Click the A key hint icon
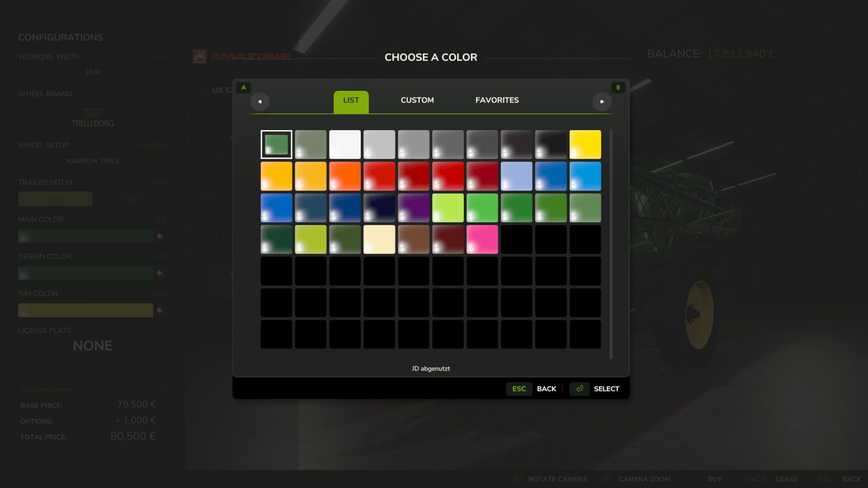The image size is (868, 488). 244,88
